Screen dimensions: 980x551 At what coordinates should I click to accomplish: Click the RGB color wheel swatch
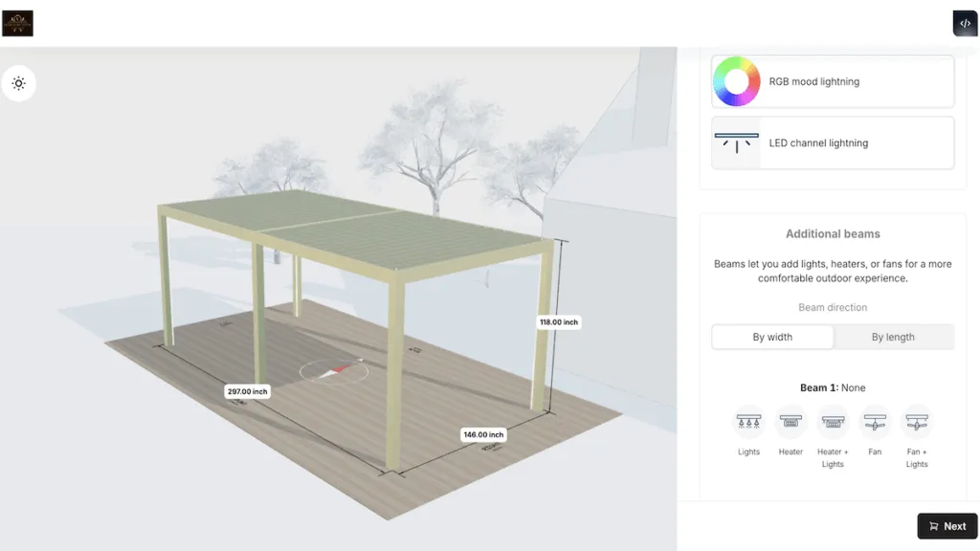[x=736, y=81]
